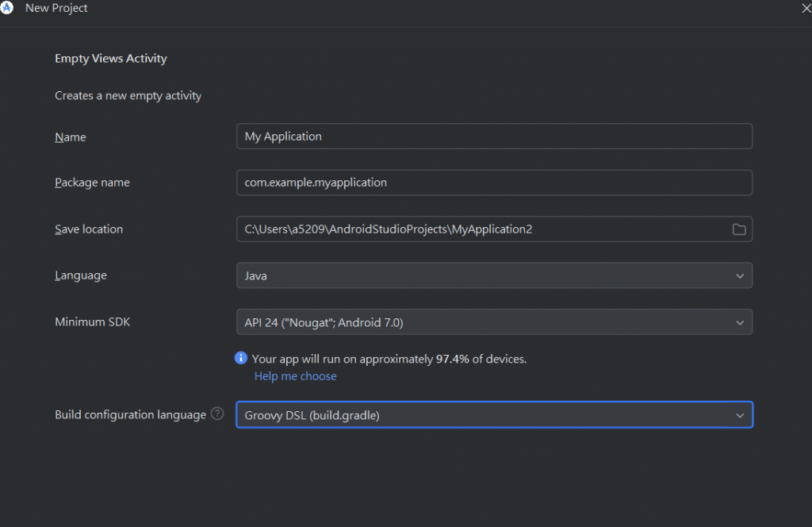
Task: Click the blue info icon about device coverage
Action: 241,359
